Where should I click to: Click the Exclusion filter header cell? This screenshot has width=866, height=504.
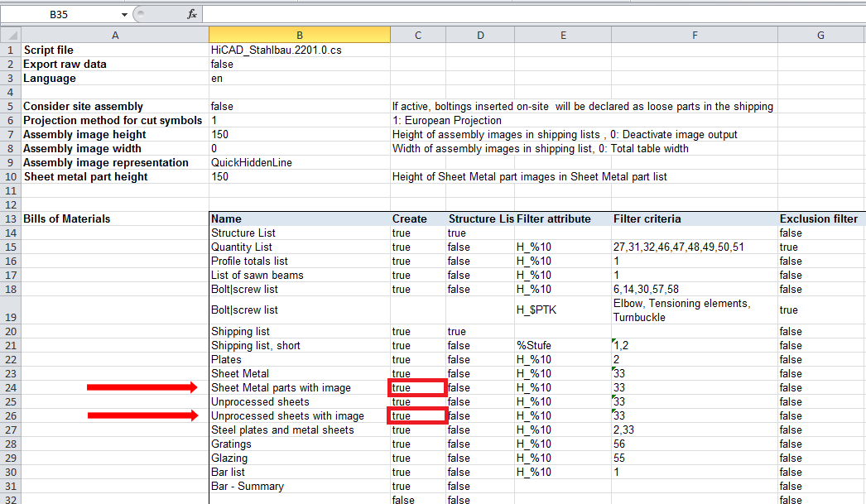click(x=820, y=218)
